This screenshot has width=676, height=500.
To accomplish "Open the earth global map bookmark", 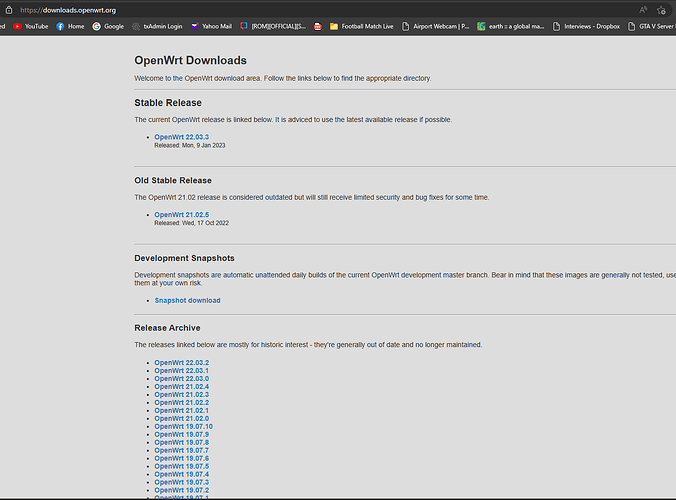I will 511,26.
